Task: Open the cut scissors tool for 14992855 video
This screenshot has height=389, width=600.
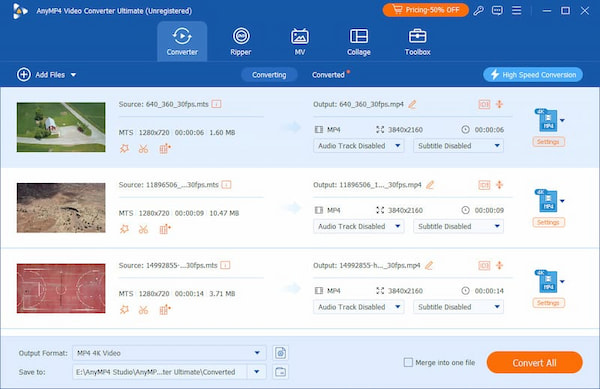Action: tap(143, 310)
